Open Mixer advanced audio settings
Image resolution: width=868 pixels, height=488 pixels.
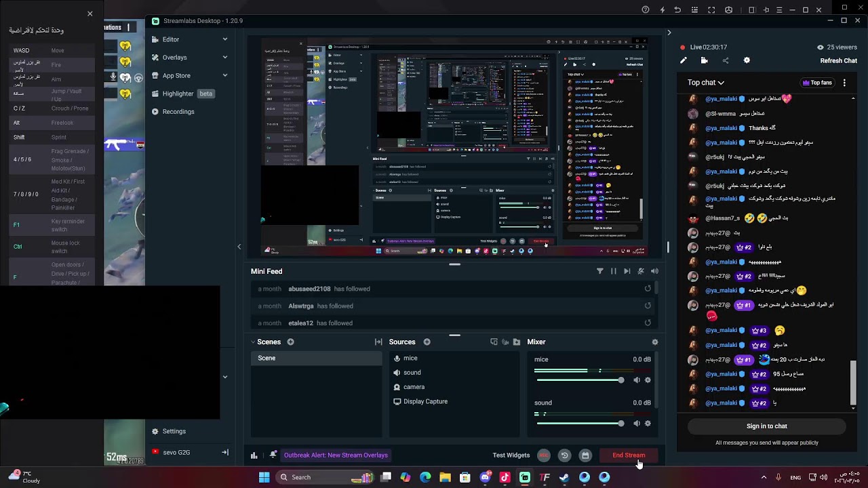pyautogui.click(x=654, y=342)
